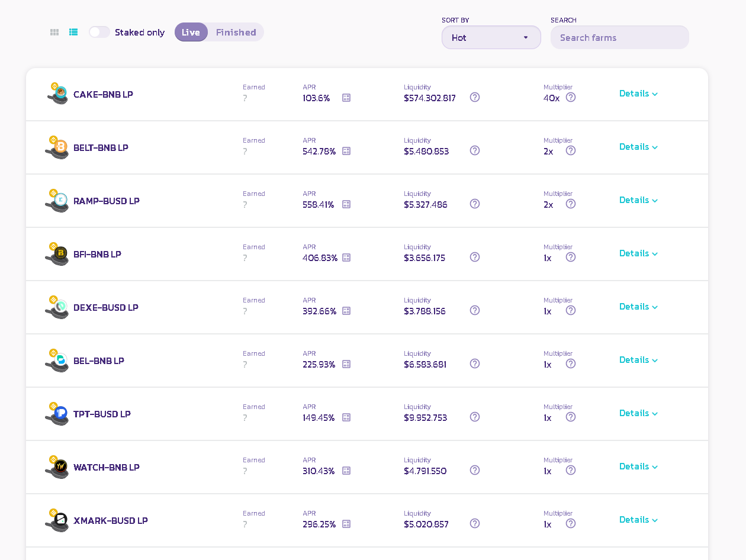Click the BELT-BNB LP farm row title
746x560 pixels.
pos(101,148)
